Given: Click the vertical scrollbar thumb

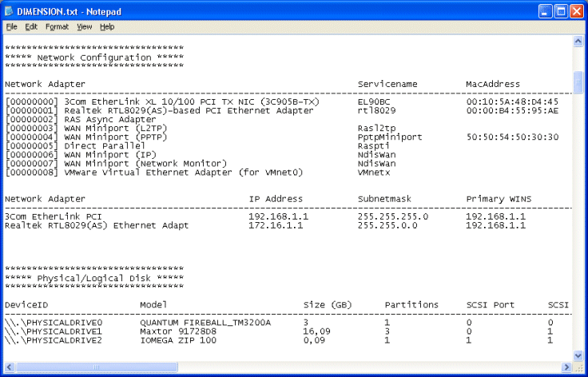Looking at the screenshot, I should tap(578, 82).
